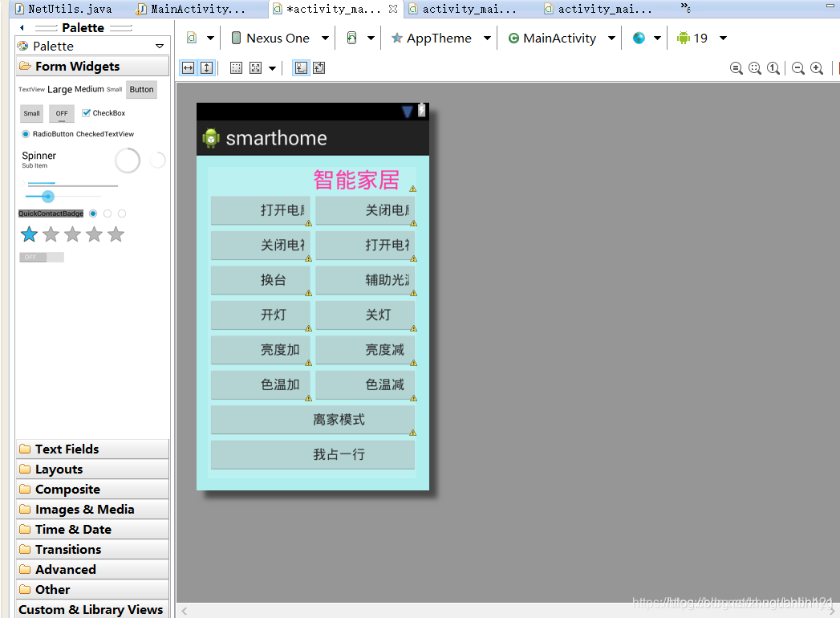Toggle fill height vertical arrow icon
This screenshot has width=840, height=618.
tap(207, 68)
